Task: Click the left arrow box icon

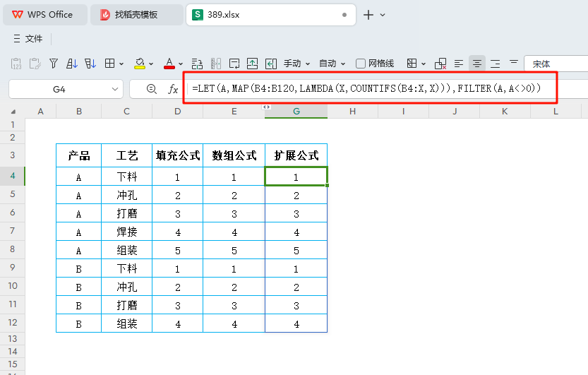Action: click(271, 64)
